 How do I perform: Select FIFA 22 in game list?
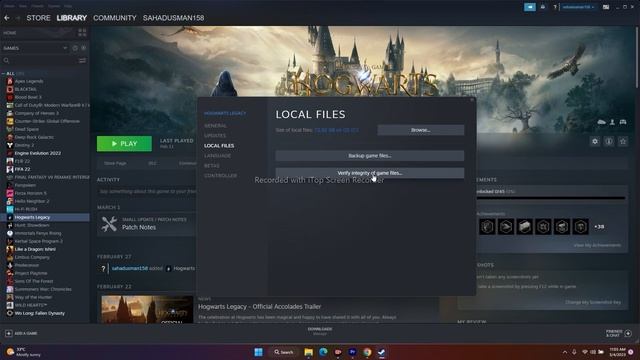pyautogui.click(x=22, y=169)
